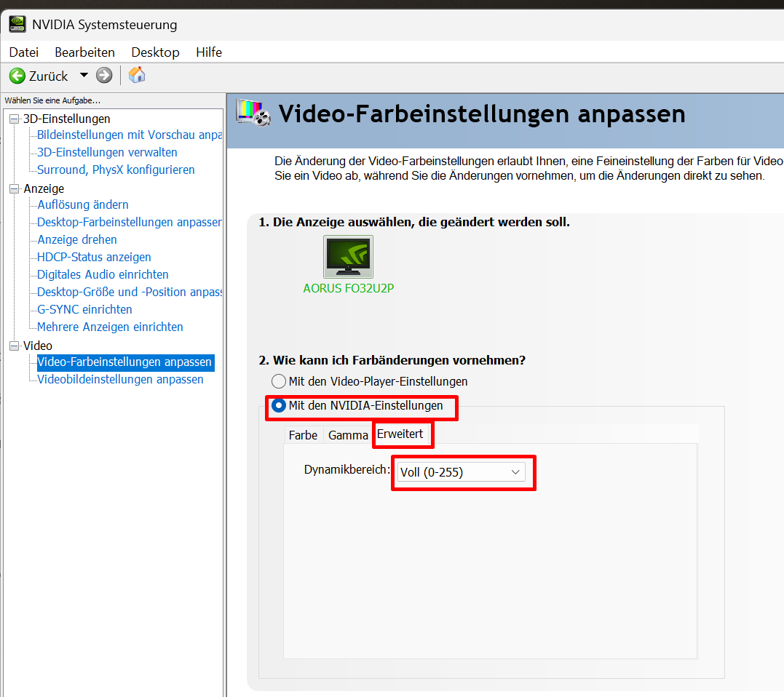
Task: Click the forward arrow icon in toolbar
Action: 104,76
